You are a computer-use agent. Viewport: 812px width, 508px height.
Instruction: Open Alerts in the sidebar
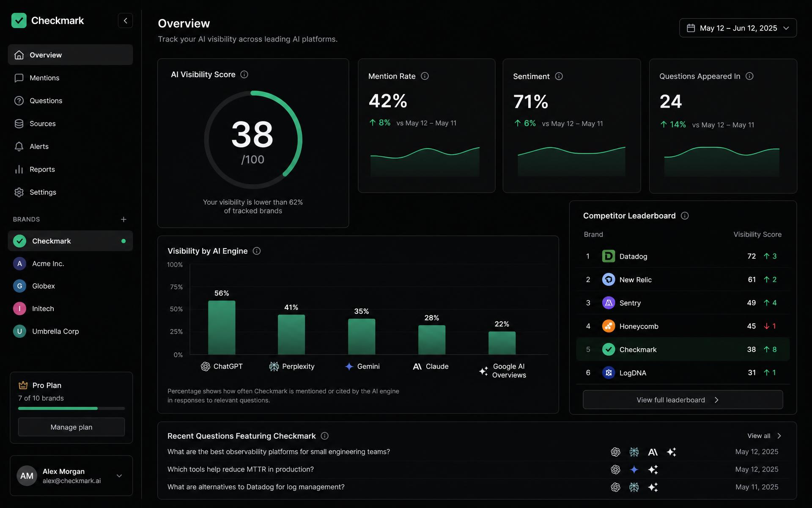click(x=70, y=146)
